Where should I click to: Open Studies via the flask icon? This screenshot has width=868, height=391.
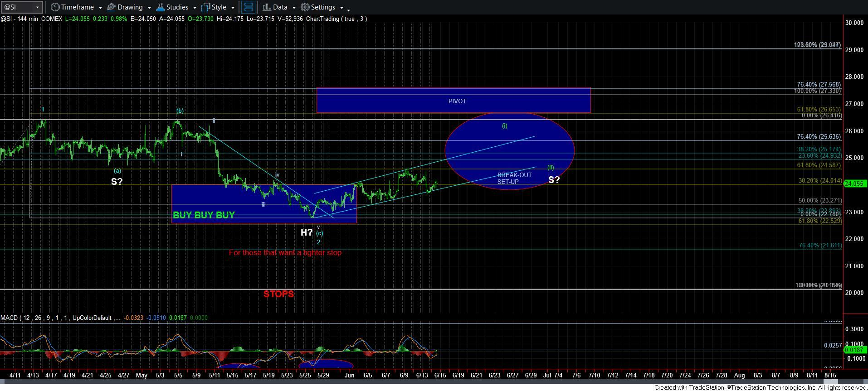[160, 7]
